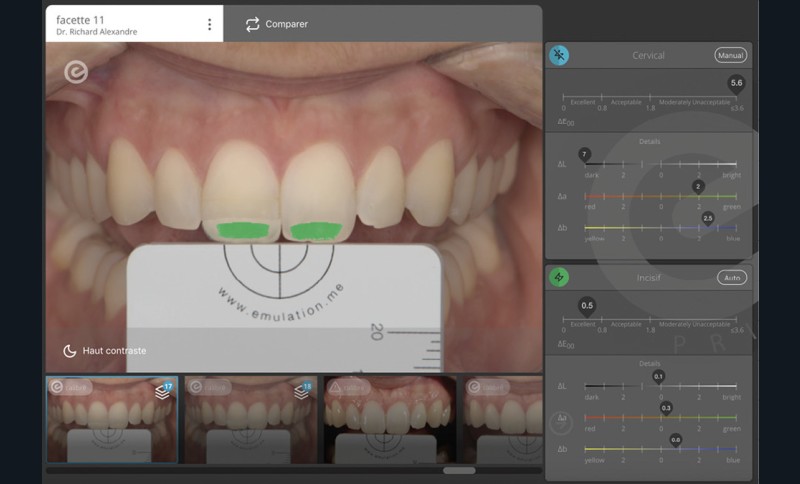Click the blue Cervical flash-off icon
This screenshot has width=800, height=484.
(x=560, y=55)
